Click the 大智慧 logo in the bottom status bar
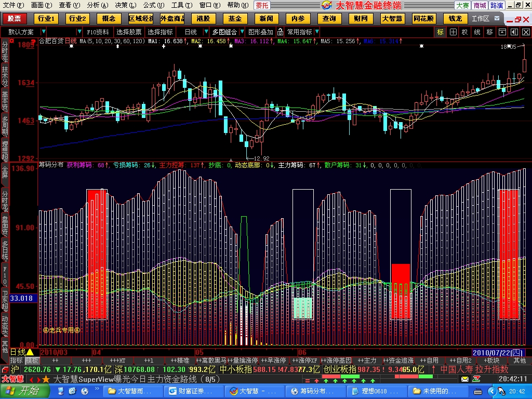The image size is (532, 399). pos(13,379)
